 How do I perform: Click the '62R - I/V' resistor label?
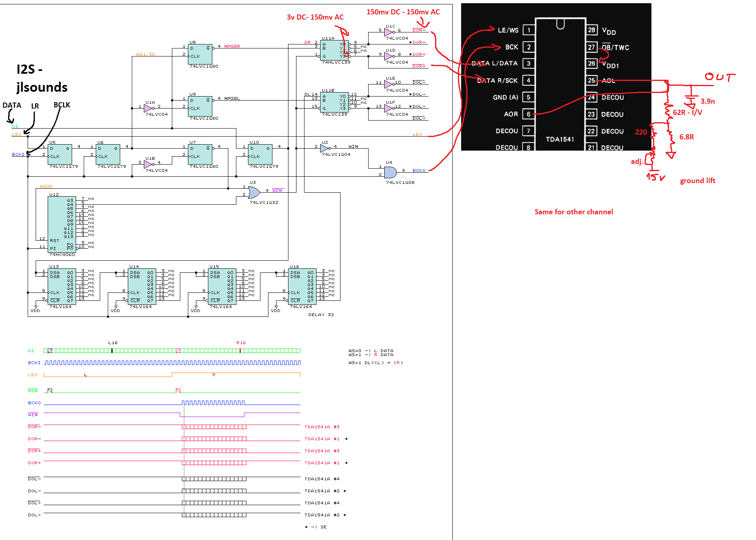click(x=687, y=113)
